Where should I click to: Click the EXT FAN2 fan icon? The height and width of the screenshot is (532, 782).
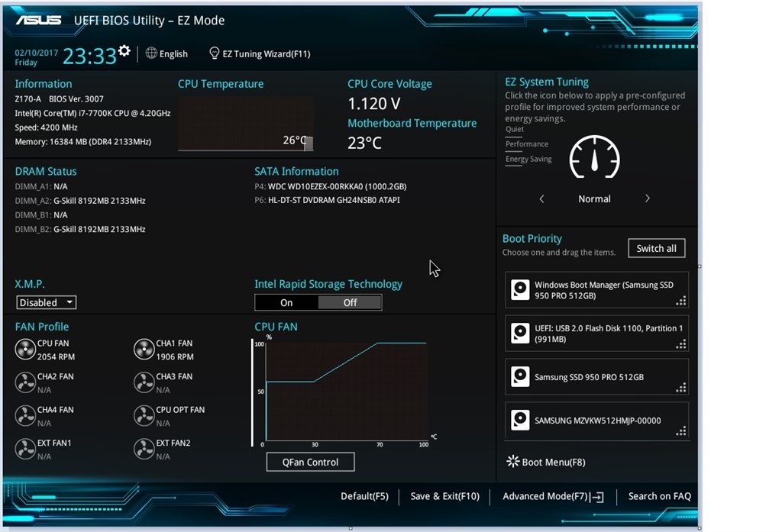144,449
